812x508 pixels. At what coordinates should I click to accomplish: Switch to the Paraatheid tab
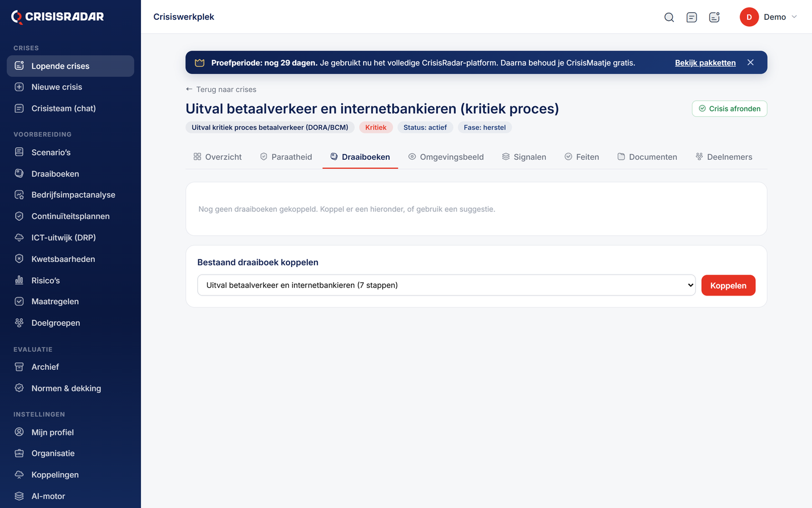click(x=286, y=157)
